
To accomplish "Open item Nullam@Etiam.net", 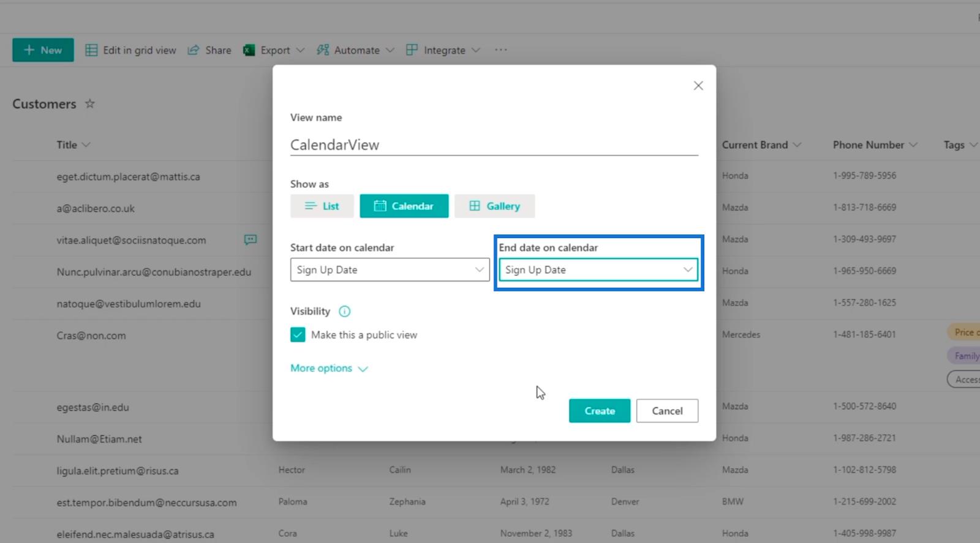I will 99,440.
